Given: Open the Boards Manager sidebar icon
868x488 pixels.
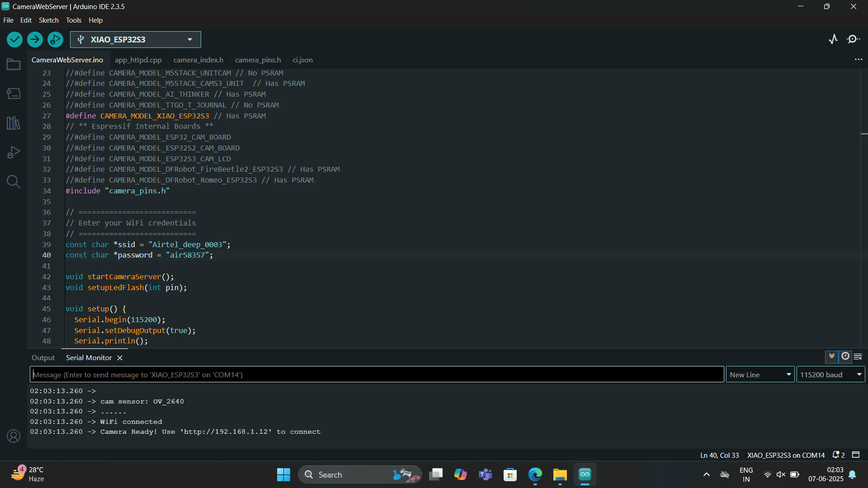Looking at the screenshot, I should 14,94.
